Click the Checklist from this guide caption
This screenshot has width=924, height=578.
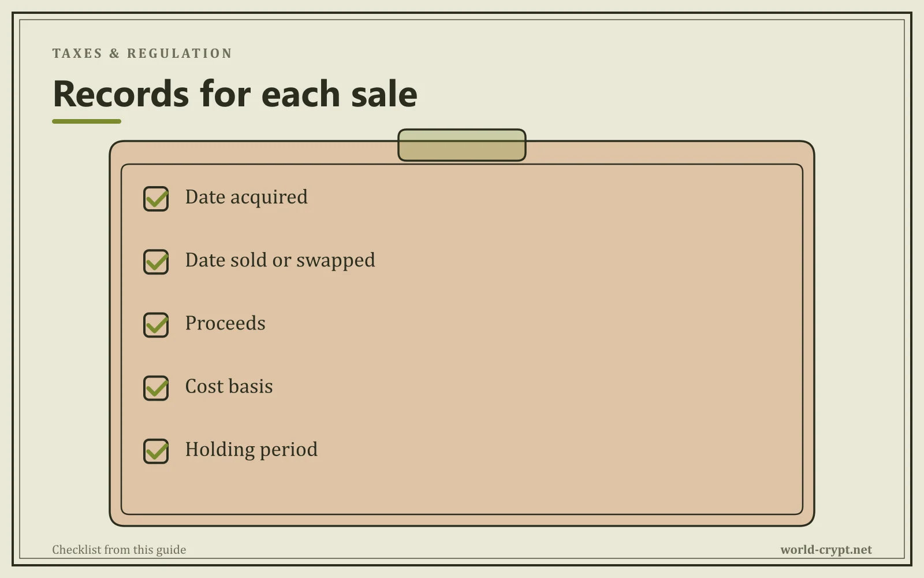[119, 550]
